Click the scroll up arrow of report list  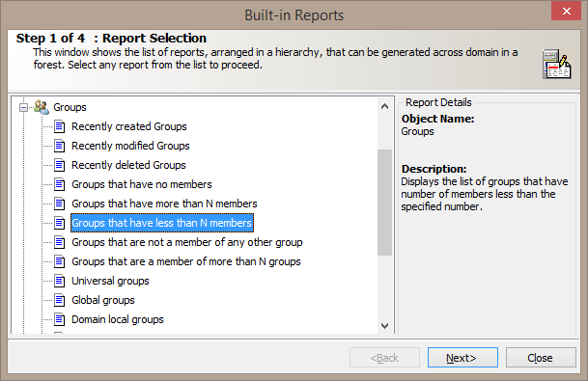(384, 106)
